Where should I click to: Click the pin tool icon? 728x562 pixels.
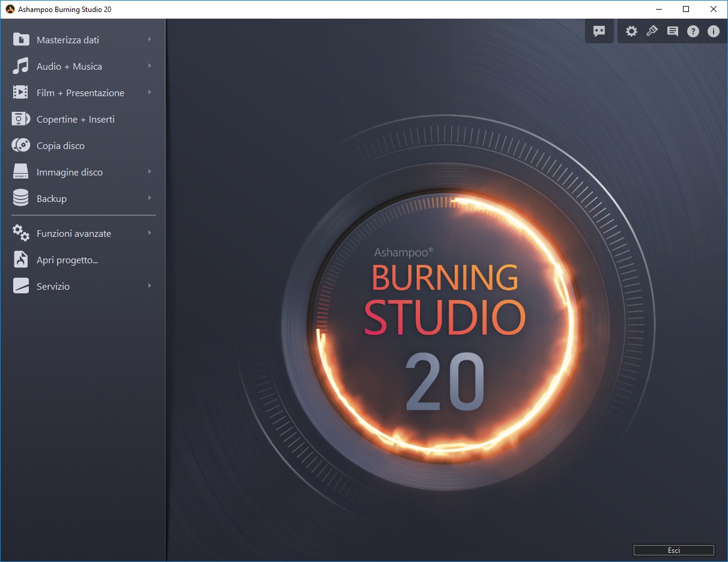point(652,31)
